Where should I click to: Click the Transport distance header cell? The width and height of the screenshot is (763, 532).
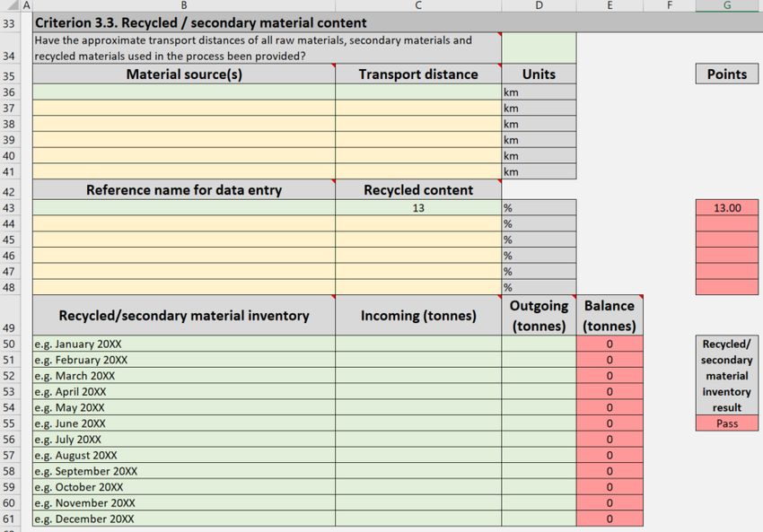(418, 74)
